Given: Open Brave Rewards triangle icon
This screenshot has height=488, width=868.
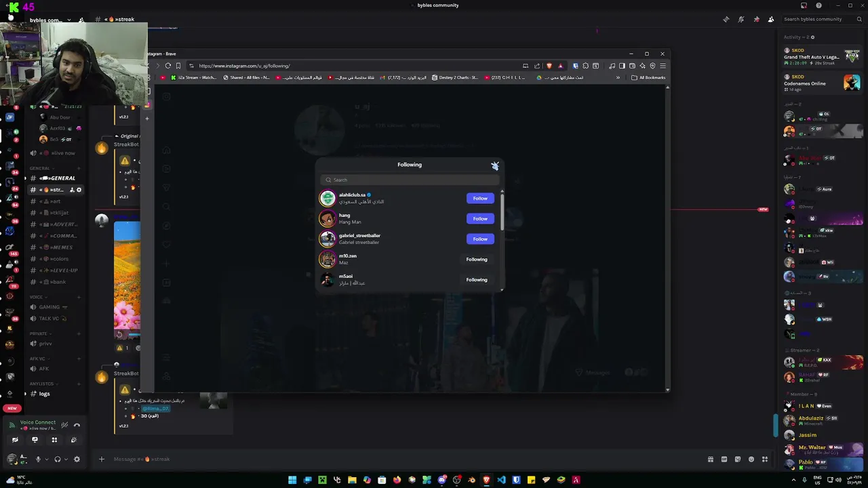Looking at the screenshot, I should [560, 66].
